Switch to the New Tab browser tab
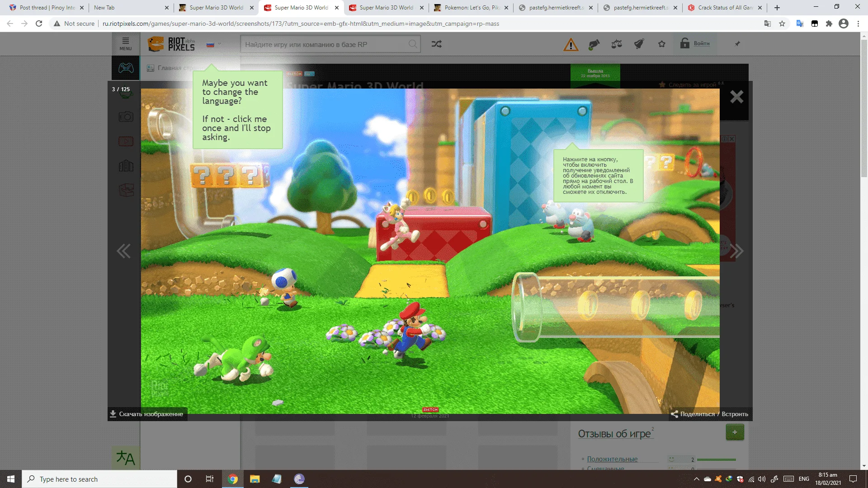This screenshot has height=488, width=868. point(130,8)
